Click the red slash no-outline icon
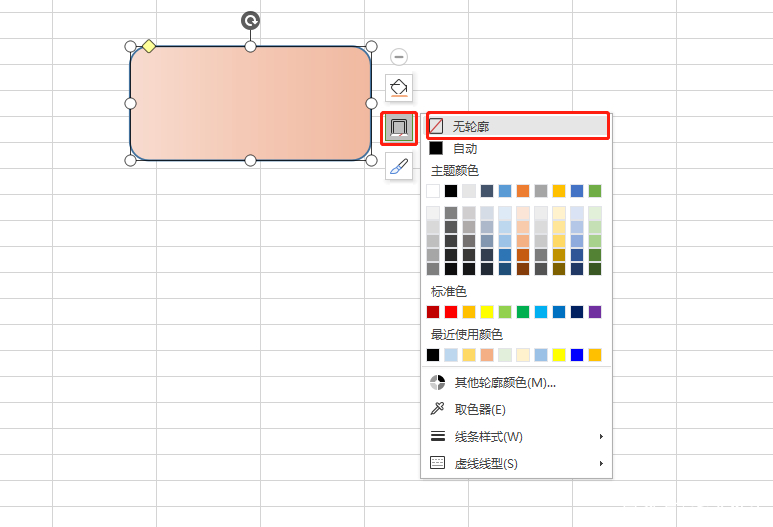The height and width of the screenshot is (527, 773). 436,127
